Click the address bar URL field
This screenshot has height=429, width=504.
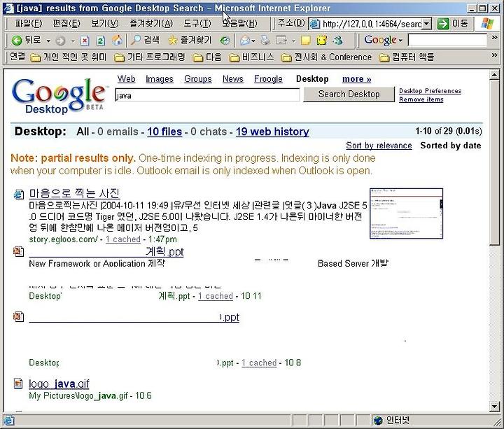tap(372, 24)
